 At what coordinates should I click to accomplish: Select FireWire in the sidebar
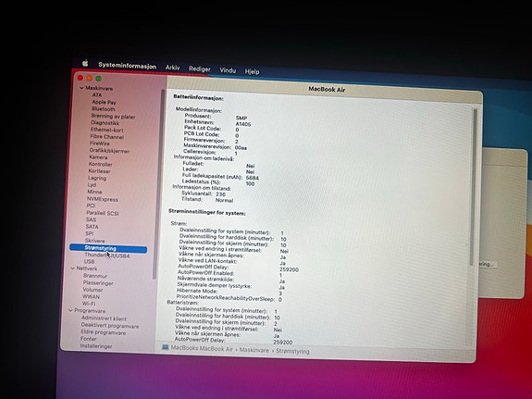click(x=99, y=143)
